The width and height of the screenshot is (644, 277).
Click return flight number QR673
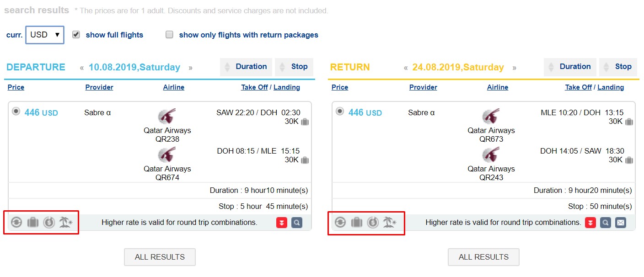(491, 139)
